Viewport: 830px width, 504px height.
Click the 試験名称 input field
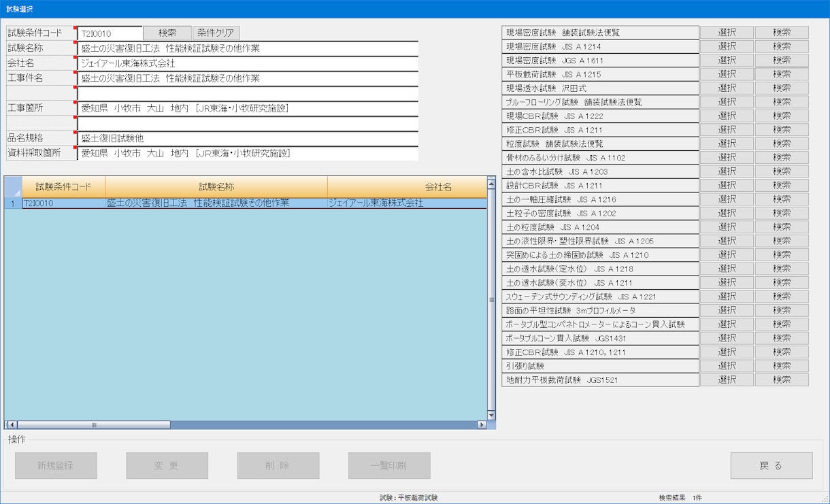[x=248, y=48]
